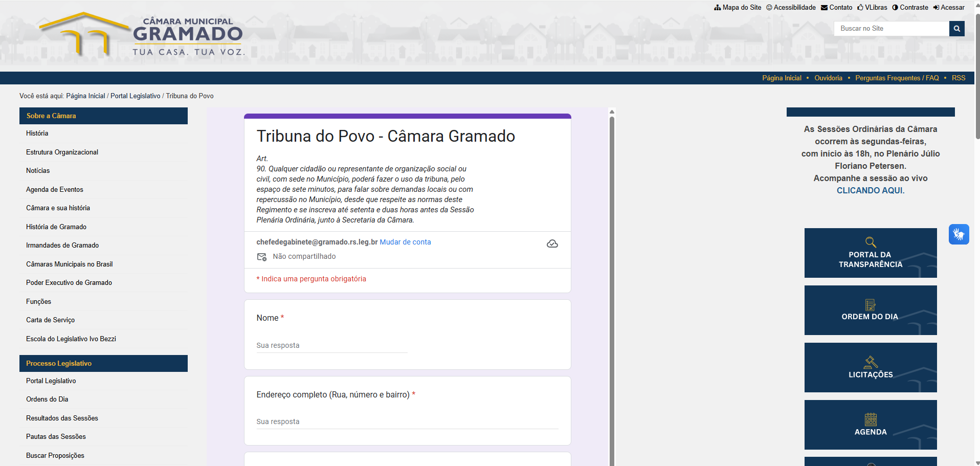Toggle the Contraste mode
The image size is (980, 466).
(x=910, y=8)
